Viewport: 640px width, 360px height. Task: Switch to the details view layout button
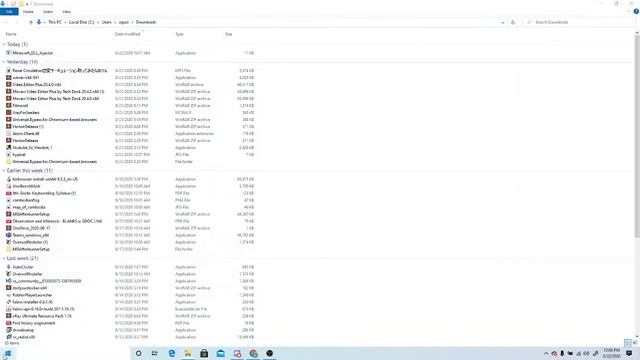click(628, 343)
